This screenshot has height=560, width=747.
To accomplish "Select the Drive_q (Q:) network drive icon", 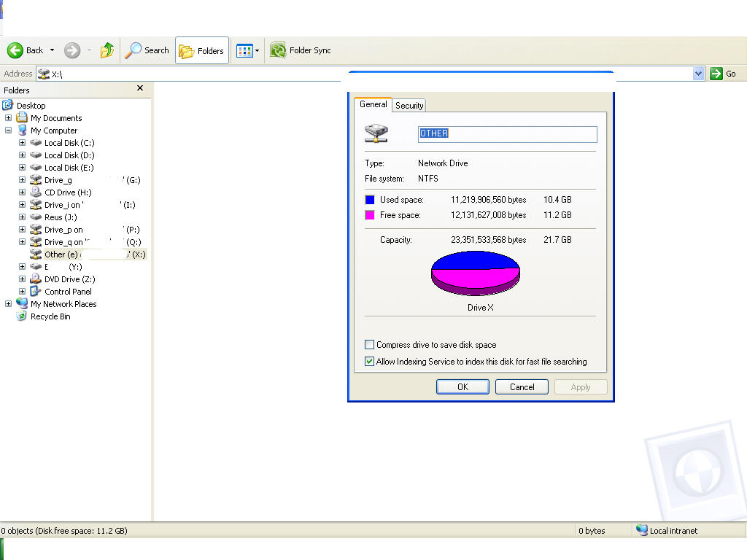I will 36,241.
